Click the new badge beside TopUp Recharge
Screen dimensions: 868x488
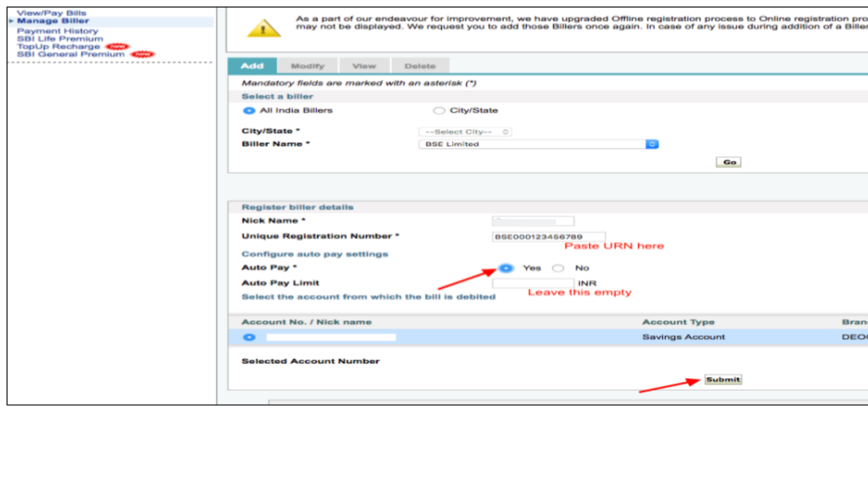(118, 47)
